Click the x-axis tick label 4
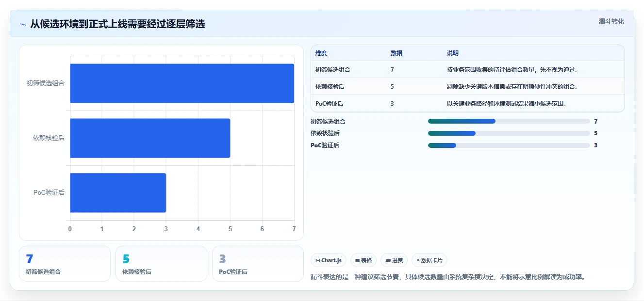Screen dimensions: 644x301 pos(198,229)
